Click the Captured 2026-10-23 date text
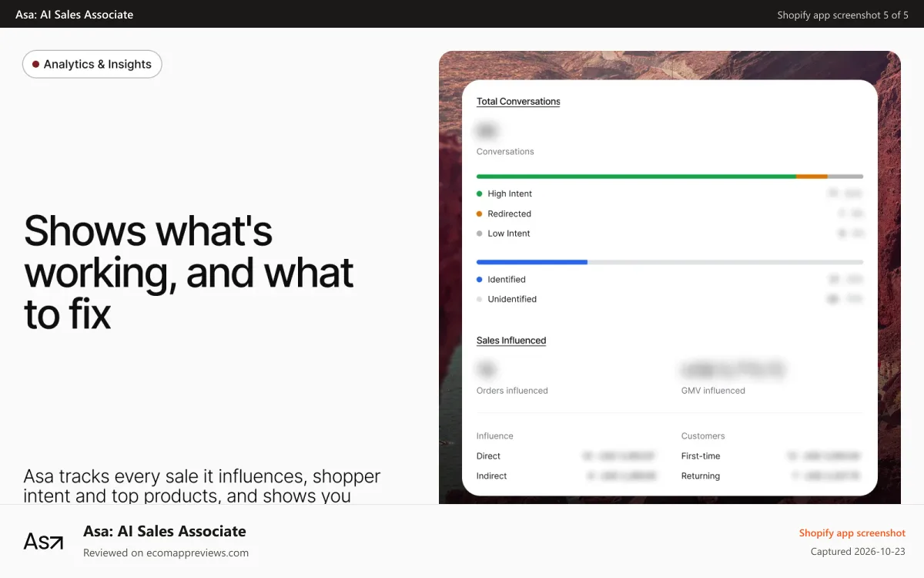Viewport: 924px width, 578px height. (858, 552)
